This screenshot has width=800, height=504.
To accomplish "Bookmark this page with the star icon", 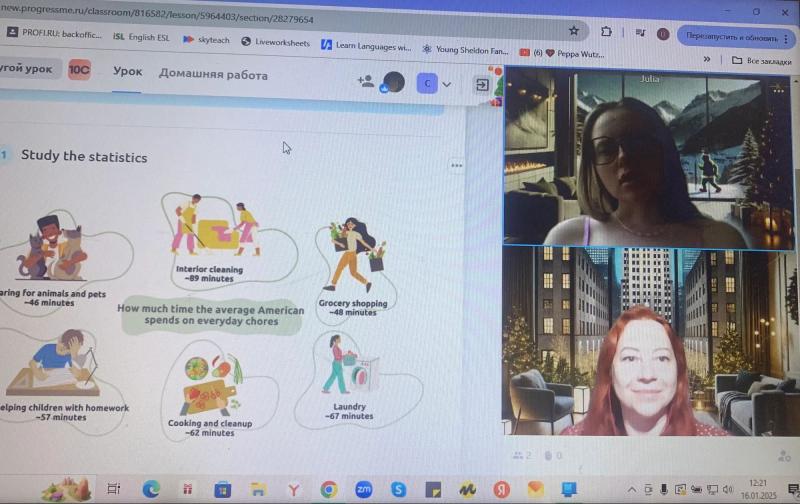I will pos(574,31).
